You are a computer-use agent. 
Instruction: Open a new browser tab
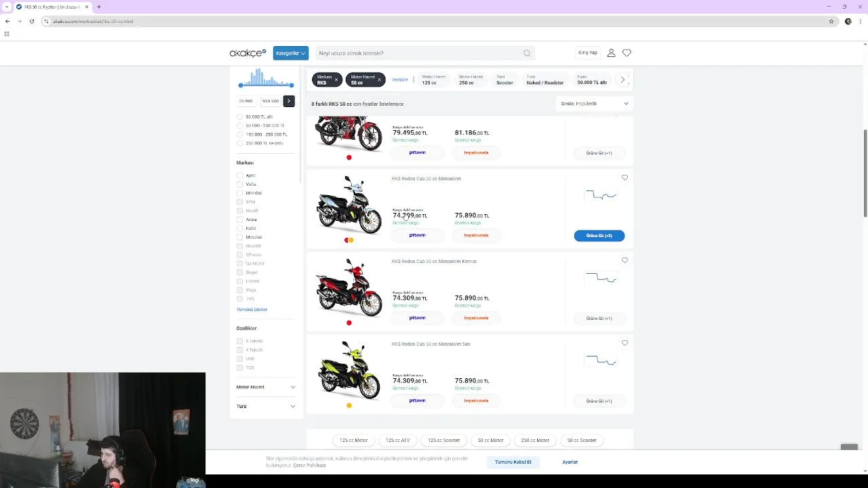click(98, 7)
